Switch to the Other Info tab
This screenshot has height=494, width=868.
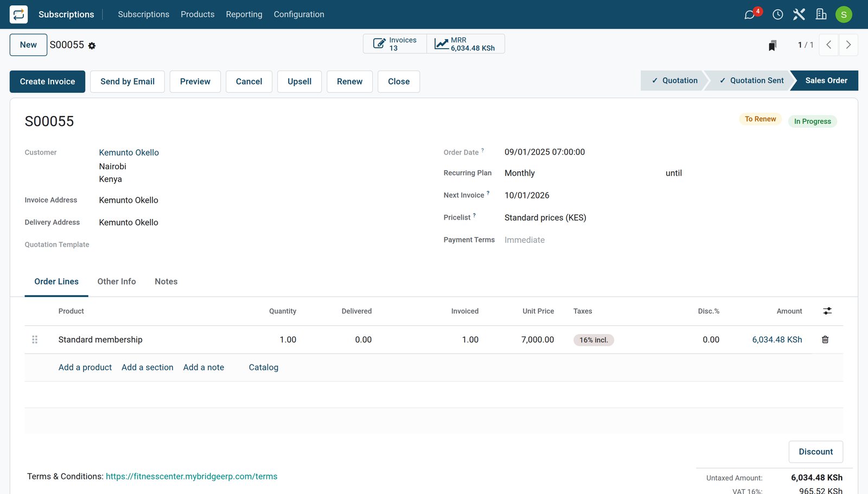coord(117,281)
